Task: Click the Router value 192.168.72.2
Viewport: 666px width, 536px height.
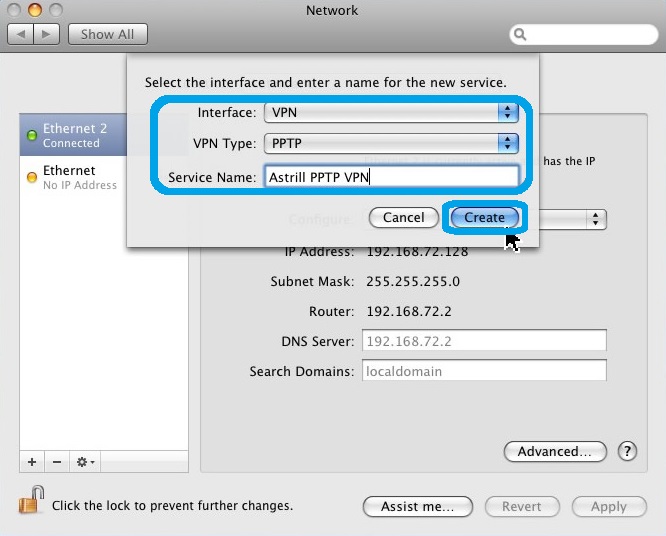Action: (409, 311)
